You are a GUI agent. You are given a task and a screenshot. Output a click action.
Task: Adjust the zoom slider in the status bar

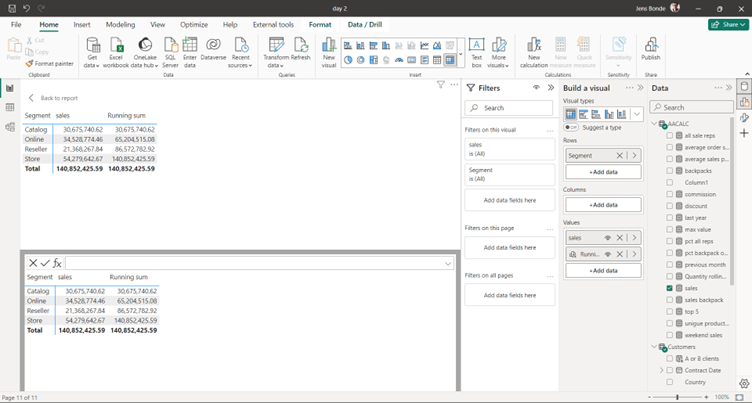pyautogui.click(x=677, y=397)
